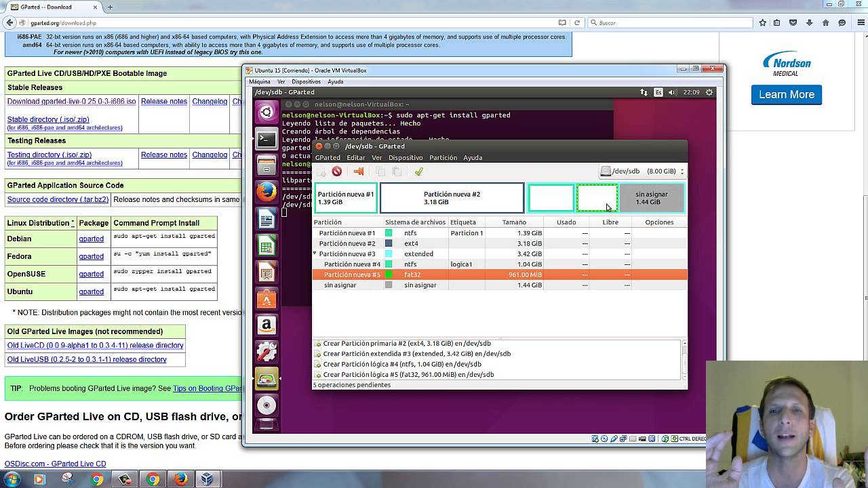
Task: Open the Stable directory (.iso/.zip) link
Action: [48, 119]
